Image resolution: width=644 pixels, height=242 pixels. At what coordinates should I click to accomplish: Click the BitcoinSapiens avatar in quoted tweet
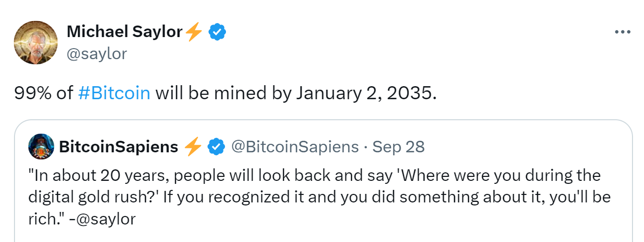(41, 146)
